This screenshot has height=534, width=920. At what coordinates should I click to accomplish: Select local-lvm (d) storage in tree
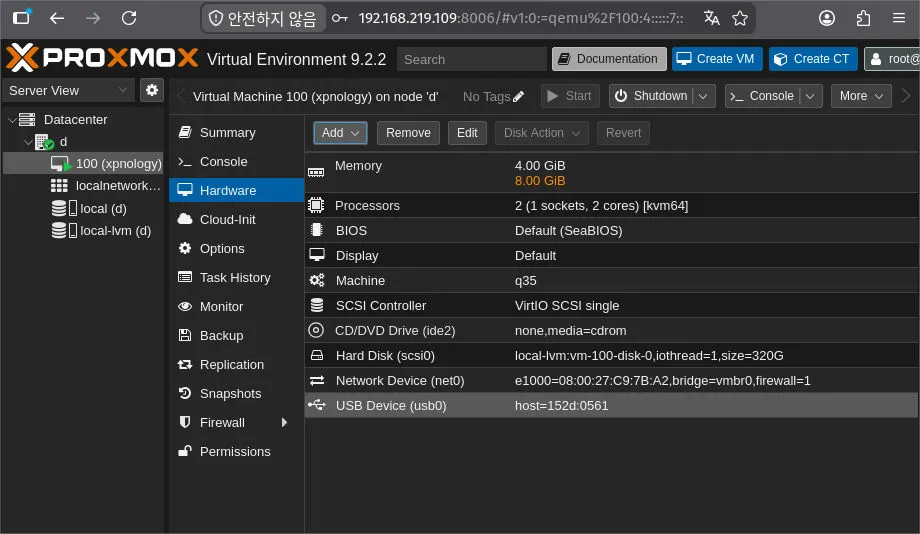pos(83,231)
